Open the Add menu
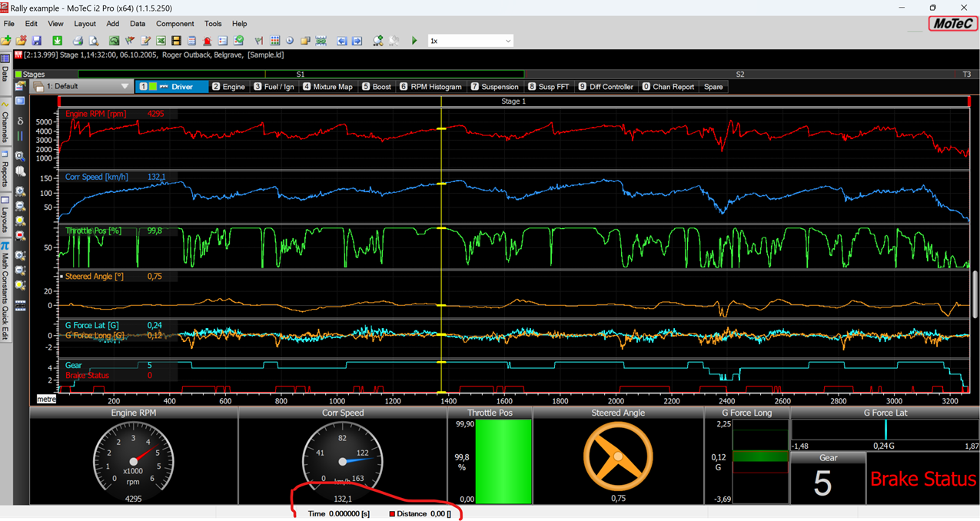Viewport: 980px width, 521px height. [113, 24]
